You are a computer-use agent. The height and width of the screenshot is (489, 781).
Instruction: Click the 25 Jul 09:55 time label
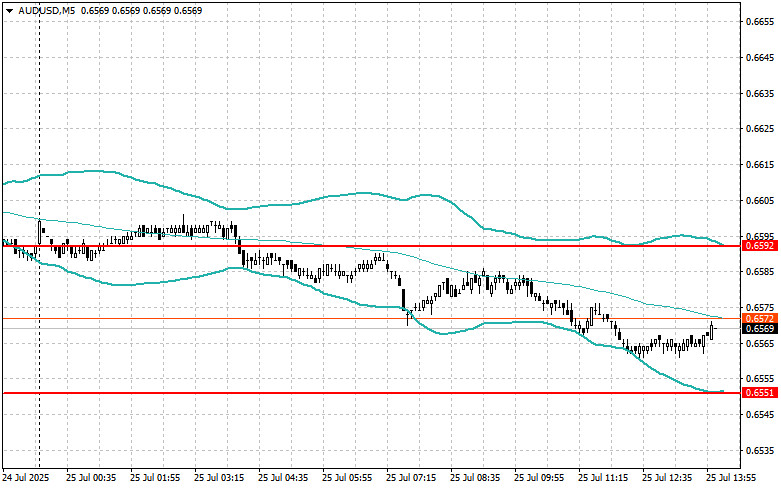(x=539, y=478)
